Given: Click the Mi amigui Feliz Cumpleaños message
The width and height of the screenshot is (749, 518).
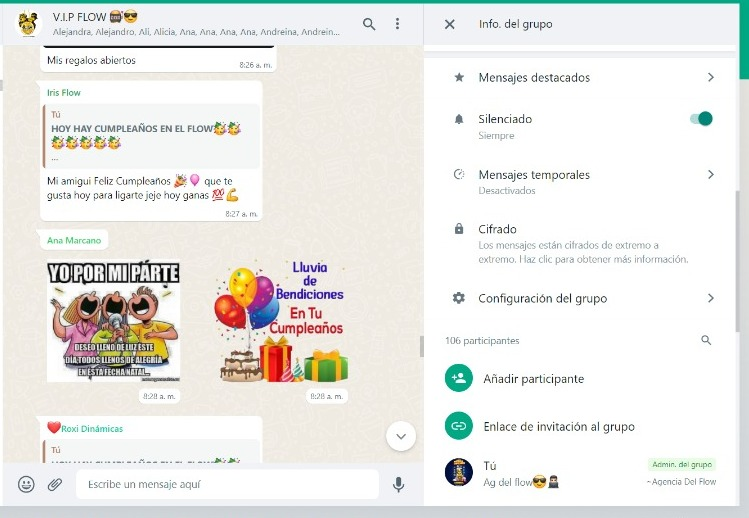Looking at the screenshot, I should click(x=142, y=188).
